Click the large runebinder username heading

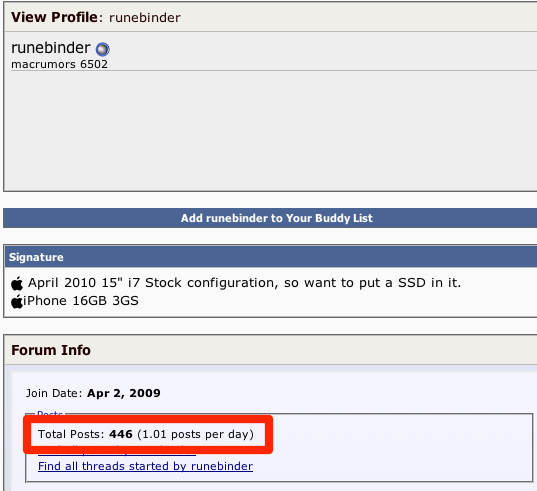(51, 48)
